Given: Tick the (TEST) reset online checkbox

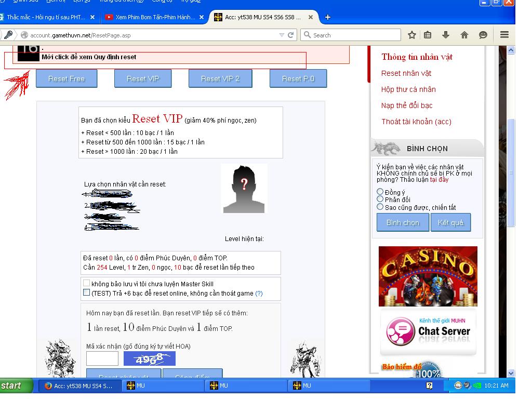Looking at the screenshot, I should click(87, 292).
